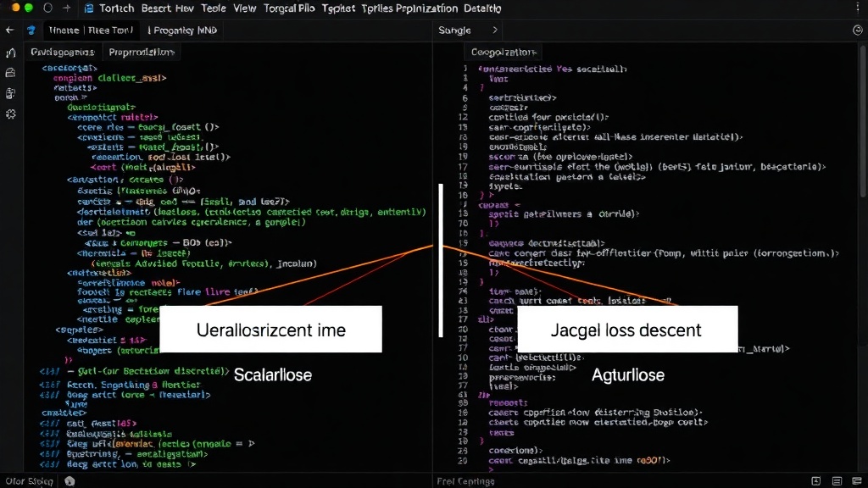Open the View menu
This screenshot has width=868, height=488.
244,8
